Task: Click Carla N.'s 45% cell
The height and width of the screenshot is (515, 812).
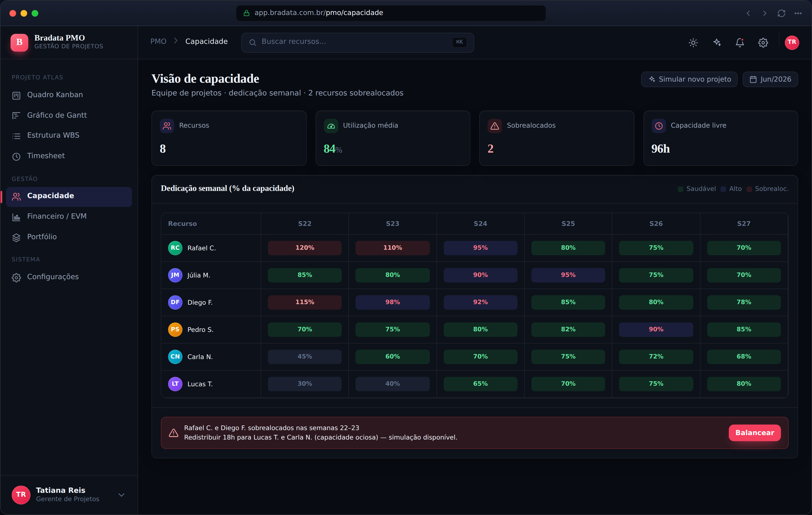Action: point(304,357)
